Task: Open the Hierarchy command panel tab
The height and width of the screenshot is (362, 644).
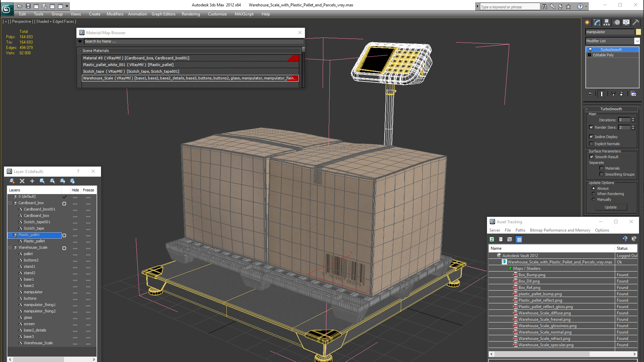Action: coord(606,22)
